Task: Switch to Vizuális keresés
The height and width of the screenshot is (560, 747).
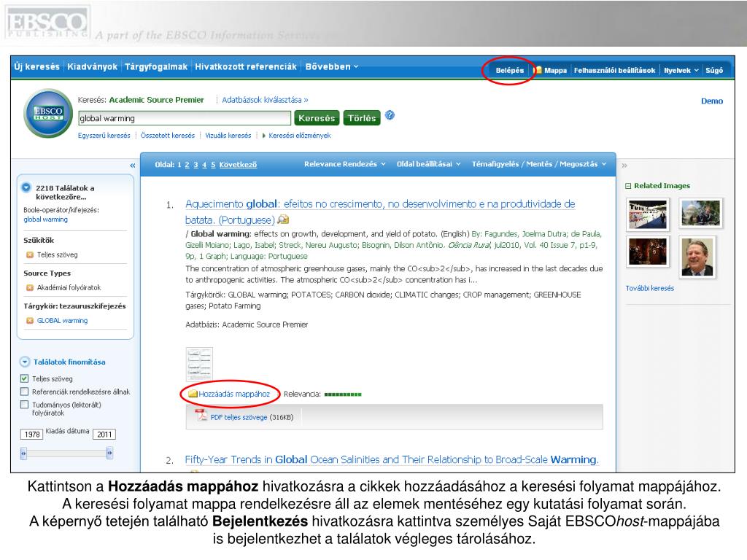Action: (x=228, y=136)
